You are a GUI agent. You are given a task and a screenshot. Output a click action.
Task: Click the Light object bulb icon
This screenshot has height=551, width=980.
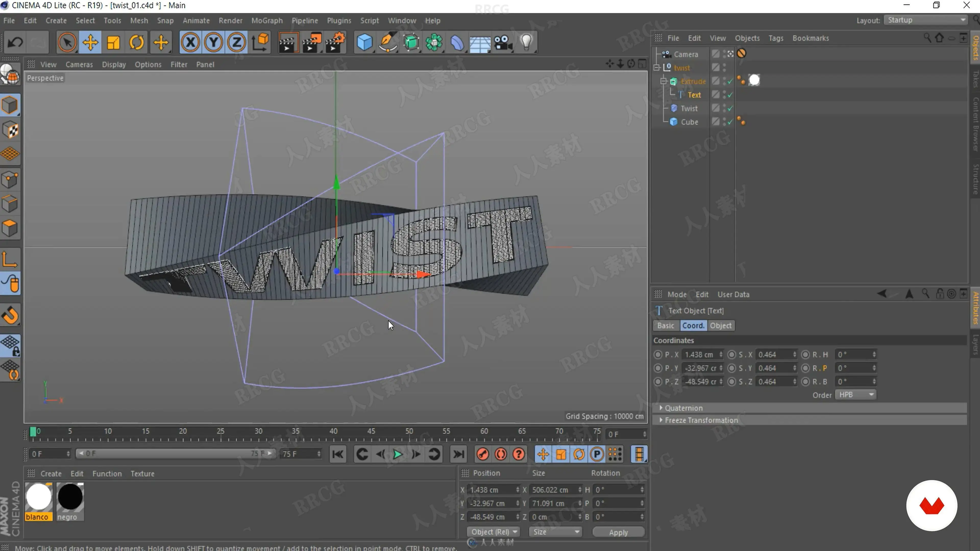click(526, 42)
